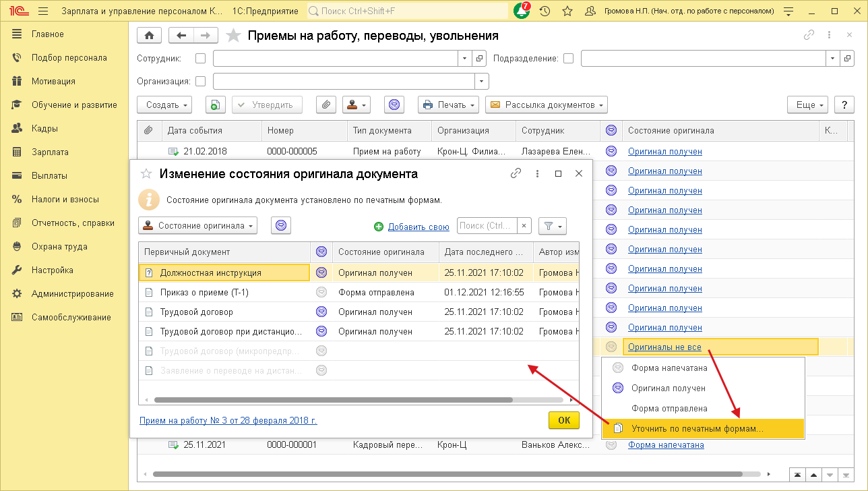The width and height of the screenshot is (868, 491).
Task: Open the history clock icon
Action: pos(545,11)
